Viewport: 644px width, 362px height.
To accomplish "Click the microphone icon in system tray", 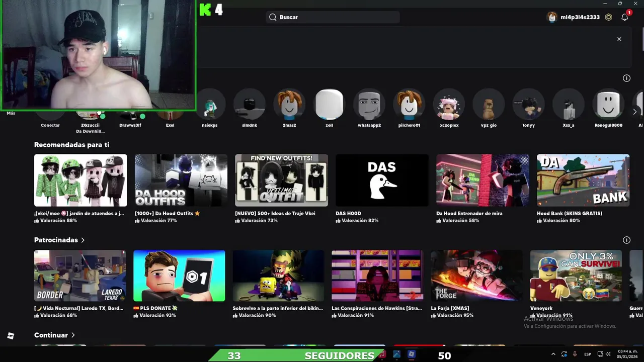I will pos(575,354).
